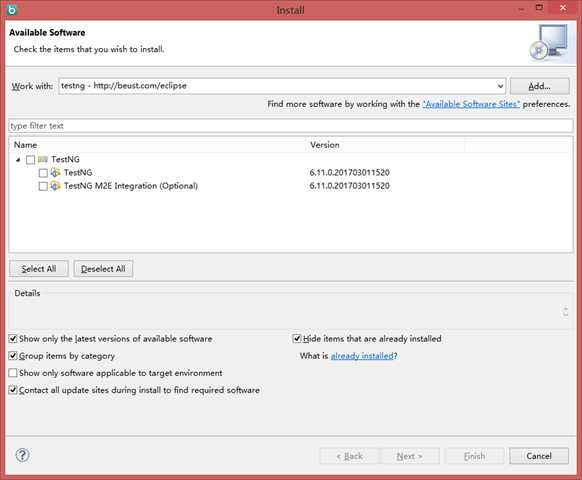Toggle Group items by category checkbox
The height and width of the screenshot is (480, 582).
[x=13, y=356]
